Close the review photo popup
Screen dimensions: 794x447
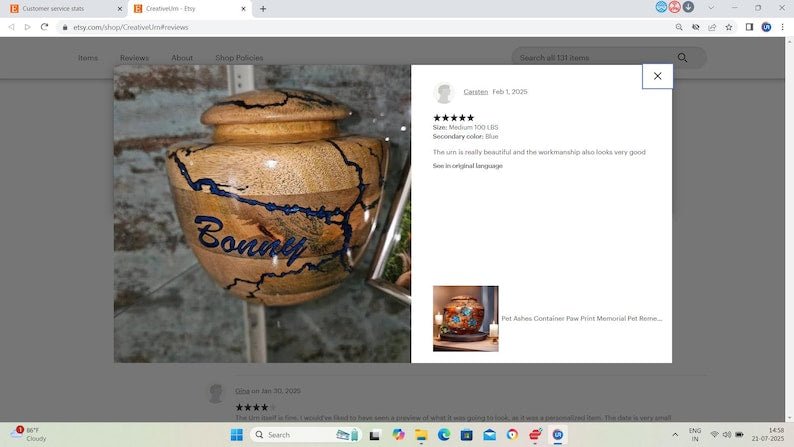pos(657,76)
